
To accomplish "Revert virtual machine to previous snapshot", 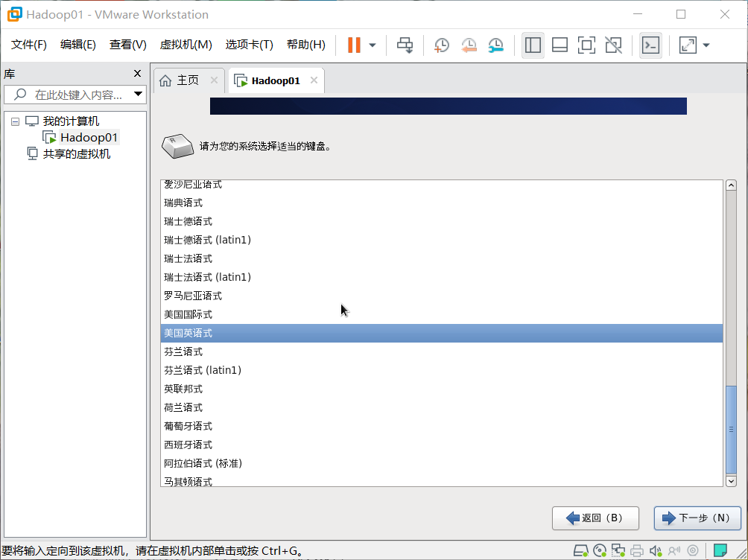I will pos(469,45).
